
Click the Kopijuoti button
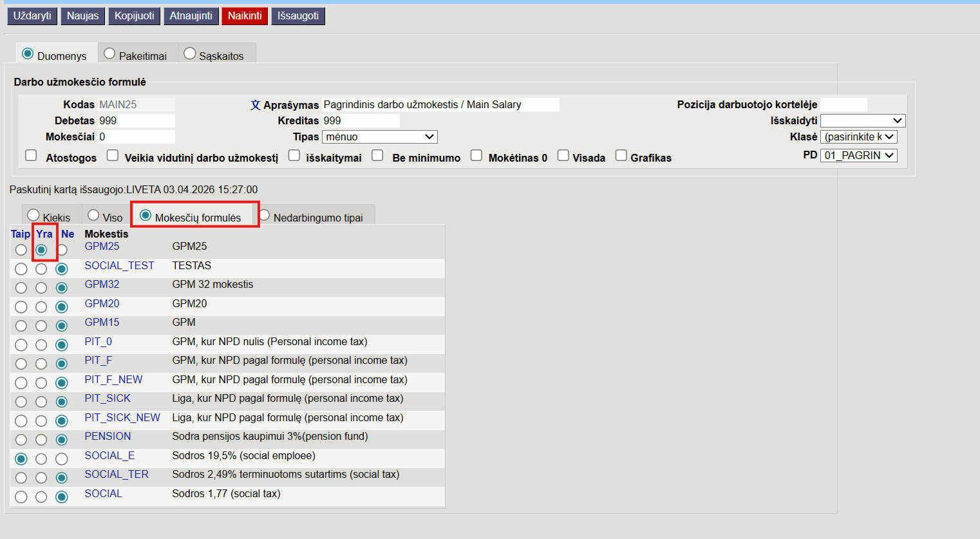[x=135, y=16]
